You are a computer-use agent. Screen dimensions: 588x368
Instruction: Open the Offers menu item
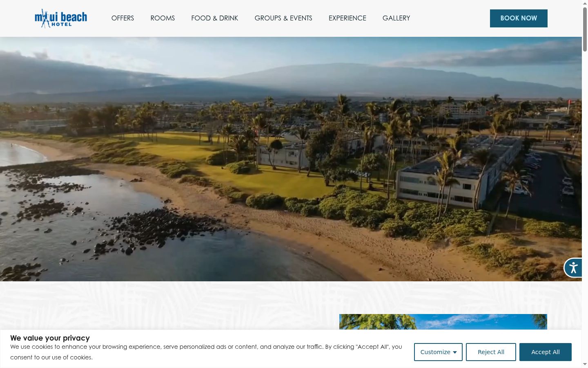[122, 18]
